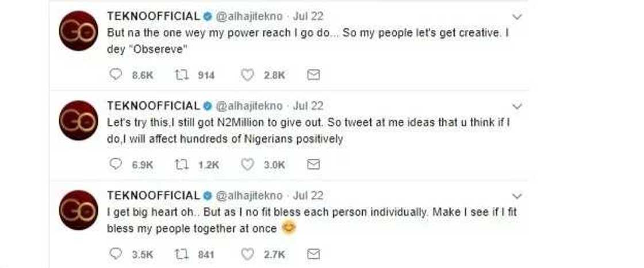Open the Jul 22 timestamp on the "big heart" tweet
Viewport: 644px width, 268px height.
(308, 196)
